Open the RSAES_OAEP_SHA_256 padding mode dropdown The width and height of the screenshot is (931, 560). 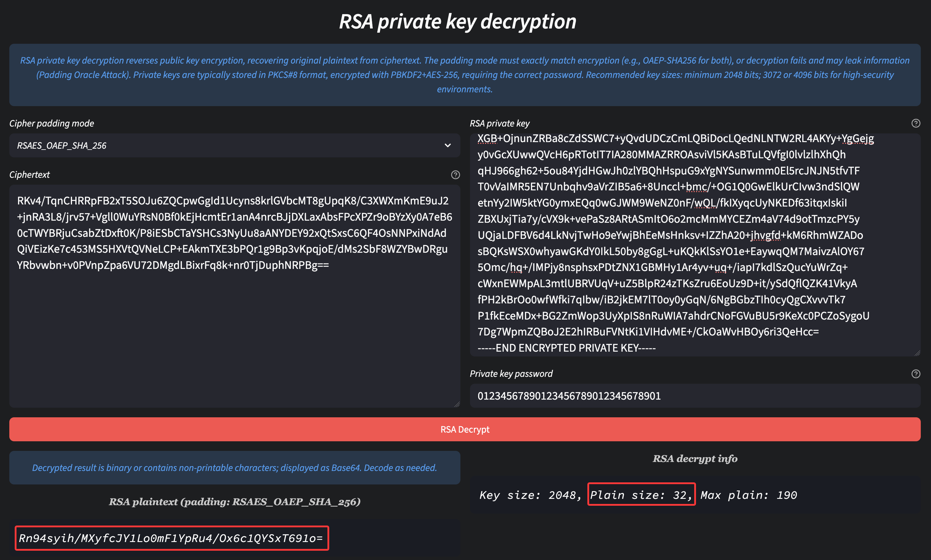pyautogui.click(x=234, y=146)
